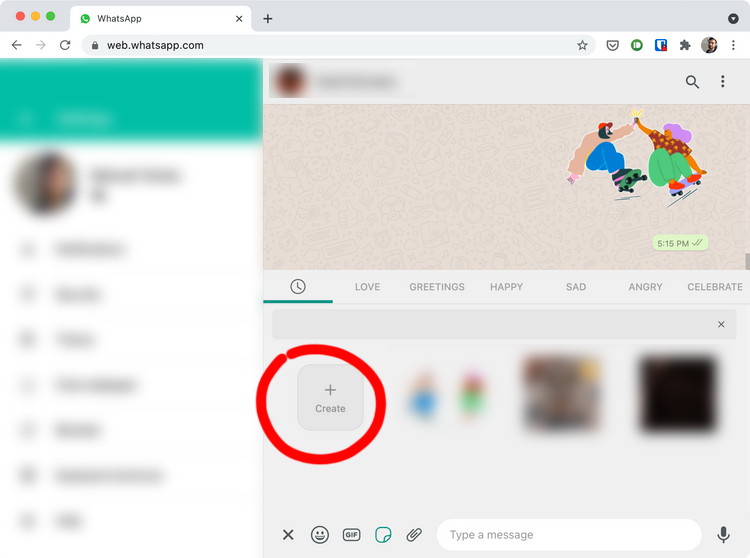Open the green circular extension icon
The width and height of the screenshot is (750, 558).
[637, 45]
